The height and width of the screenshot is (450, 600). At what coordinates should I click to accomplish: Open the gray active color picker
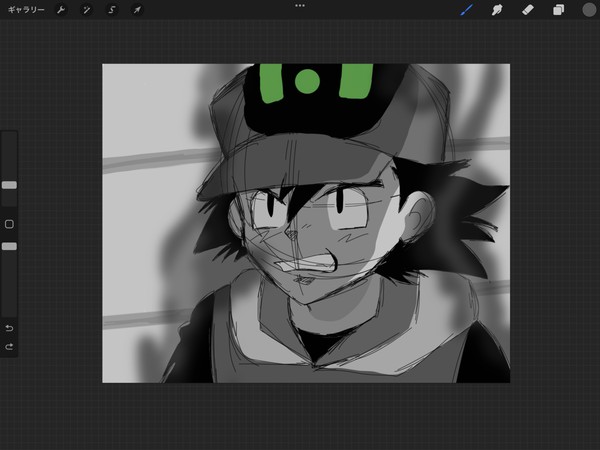(x=589, y=10)
